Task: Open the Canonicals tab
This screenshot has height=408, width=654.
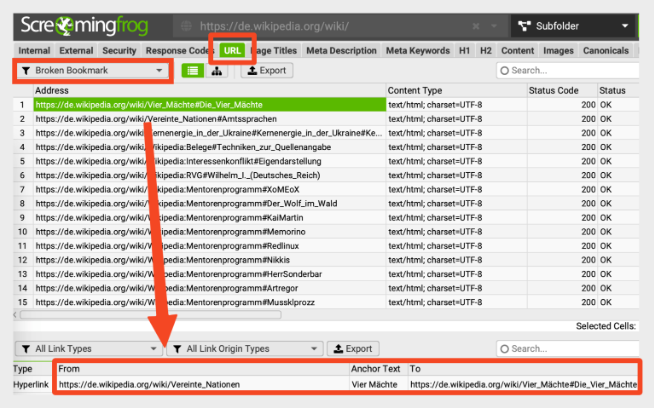Action: click(x=606, y=50)
